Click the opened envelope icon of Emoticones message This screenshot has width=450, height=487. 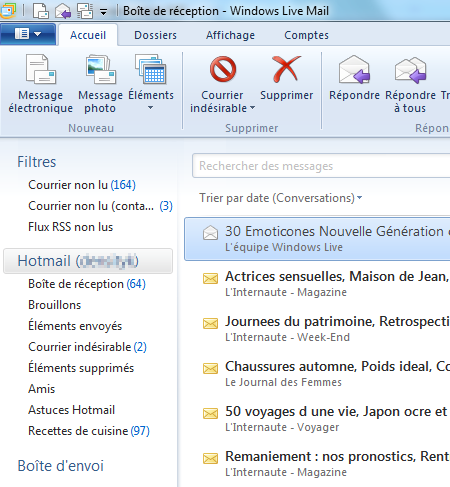pyautogui.click(x=211, y=233)
